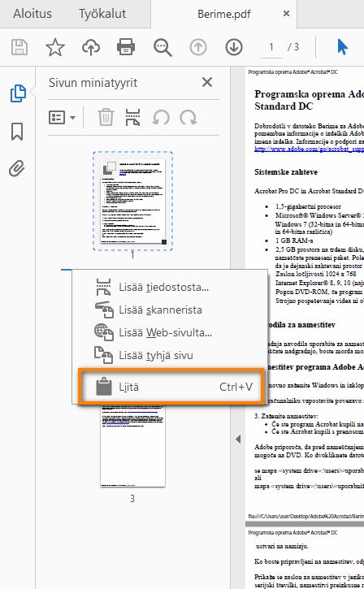
Task: Click the star bookmark icon
Action: tap(55, 47)
